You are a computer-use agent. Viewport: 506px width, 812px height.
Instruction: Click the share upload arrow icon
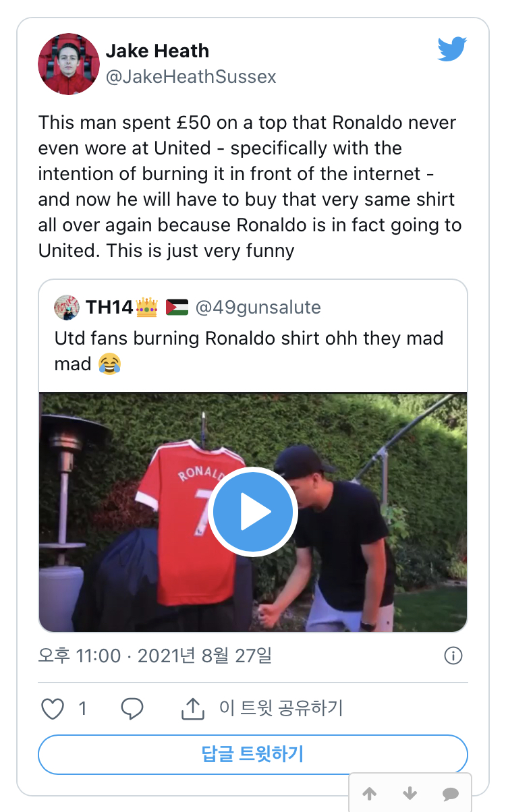pyautogui.click(x=193, y=708)
